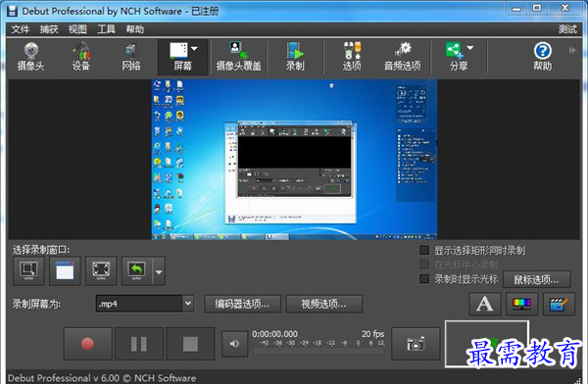The image size is (588, 384).
Task: Open the 帮助 menu
Action: 135,29
